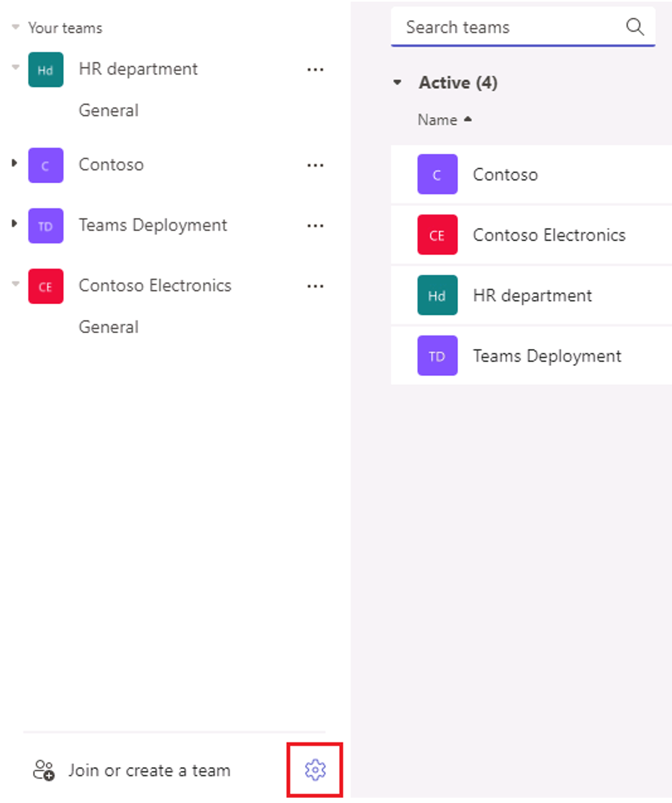Open more options for Contoso team
672x803 pixels.
[x=315, y=165]
